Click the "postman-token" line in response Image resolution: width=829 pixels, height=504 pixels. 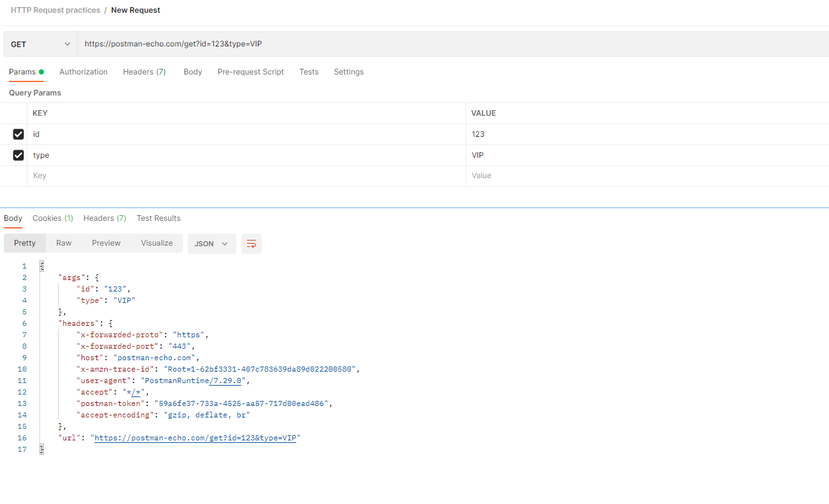tap(205, 403)
